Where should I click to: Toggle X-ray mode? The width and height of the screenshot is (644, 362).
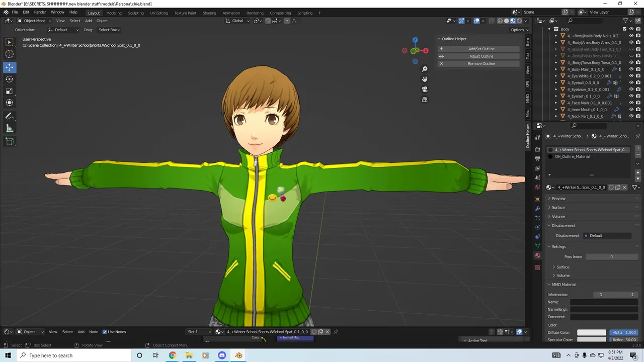492,21
